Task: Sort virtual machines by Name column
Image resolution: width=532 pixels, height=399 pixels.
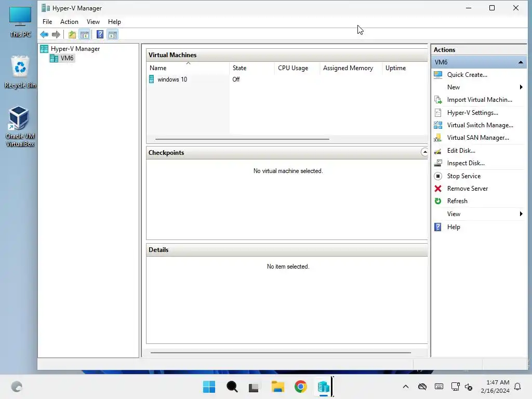Action: (x=188, y=68)
